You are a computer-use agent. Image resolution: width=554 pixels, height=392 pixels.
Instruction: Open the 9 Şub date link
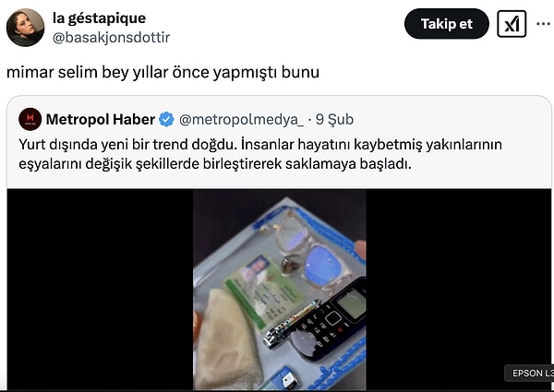334,119
